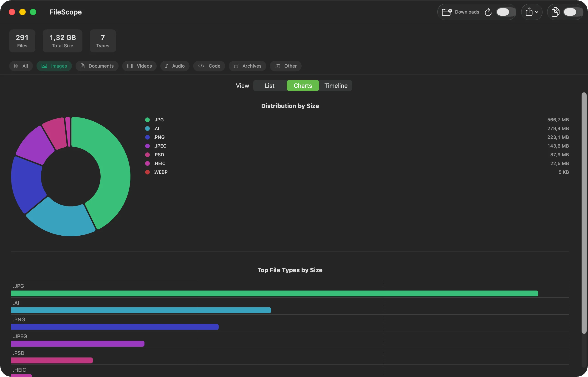The height and width of the screenshot is (377, 588).
Task: Click the 566,7 MB size value
Action: click(558, 120)
